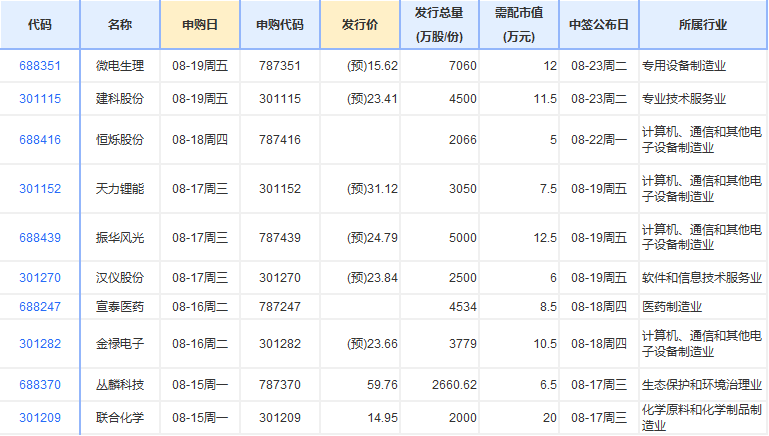
Task: Open the 688416 stock code link
Action: [x=40, y=140]
